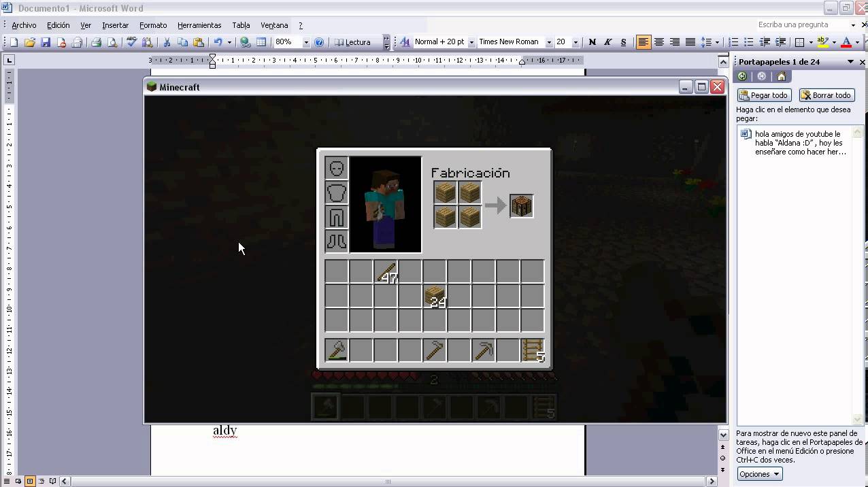
Task: Close the Portapapeles task pane
Action: click(x=863, y=62)
